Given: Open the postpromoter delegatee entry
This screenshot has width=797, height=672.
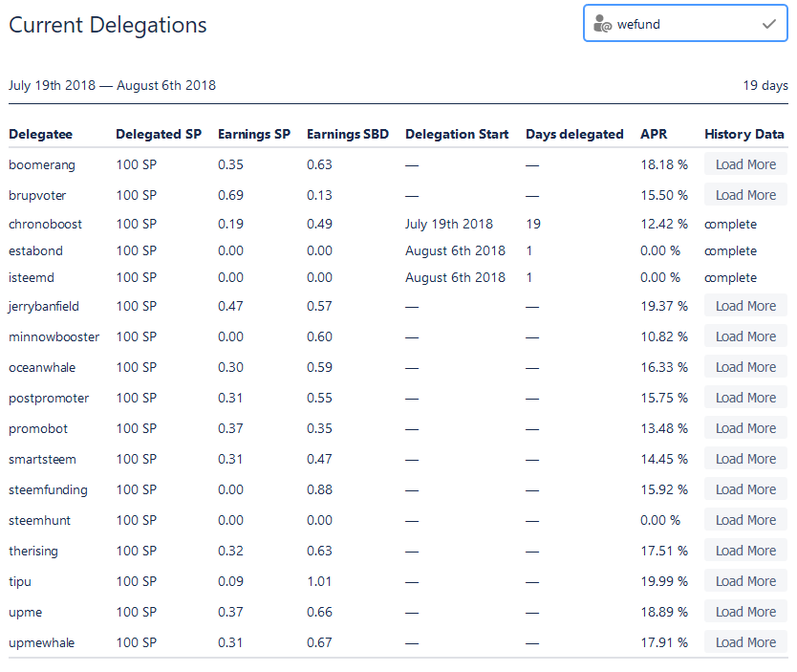Looking at the screenshot, I should pyautogui.click(x=49, y=398).
